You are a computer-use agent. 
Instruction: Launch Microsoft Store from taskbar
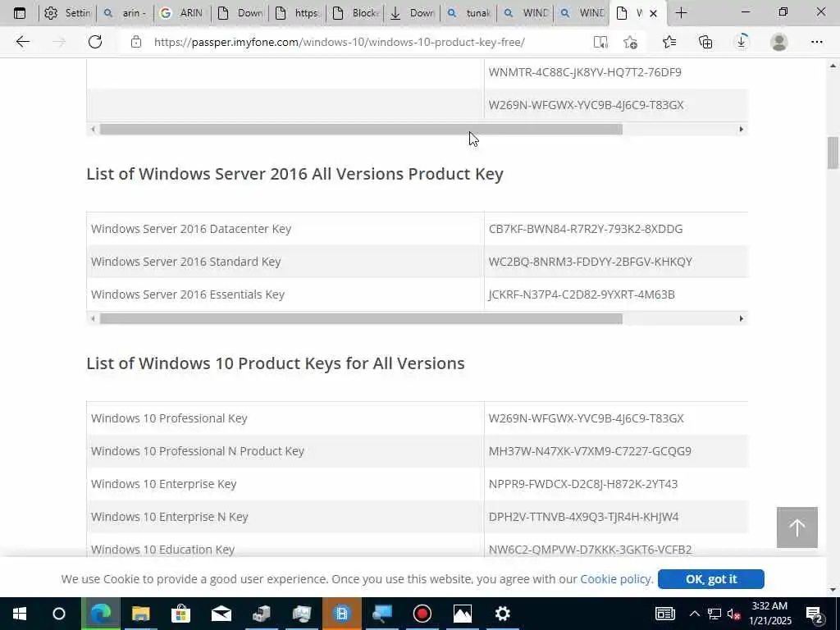tap(181, 614)
